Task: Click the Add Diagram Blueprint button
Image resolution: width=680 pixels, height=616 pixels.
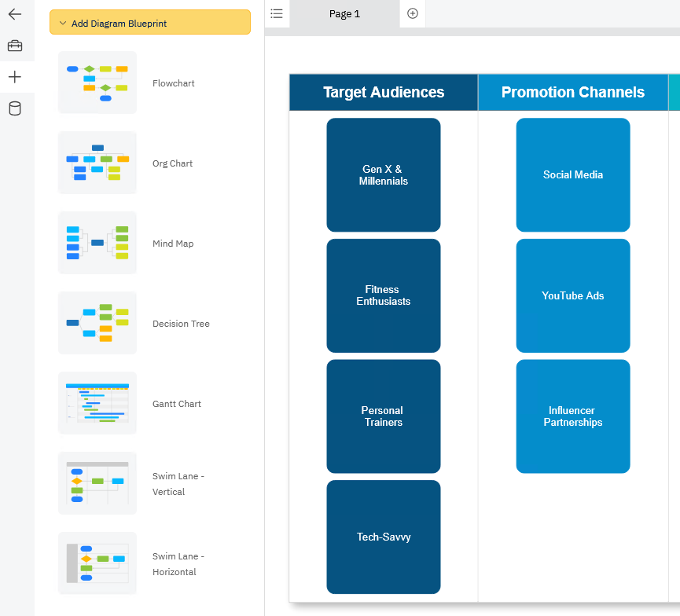Action: 149,22
